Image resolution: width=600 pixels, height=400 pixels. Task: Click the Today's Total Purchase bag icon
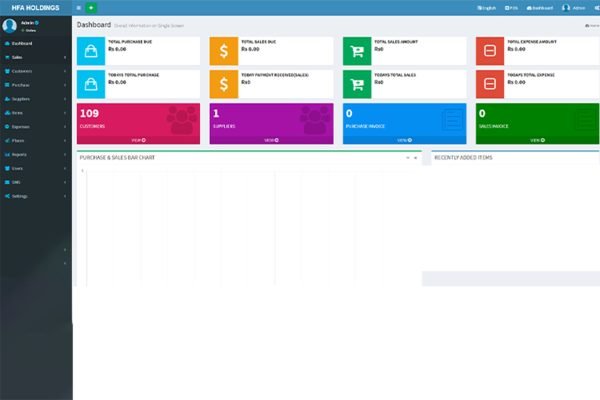90,84
